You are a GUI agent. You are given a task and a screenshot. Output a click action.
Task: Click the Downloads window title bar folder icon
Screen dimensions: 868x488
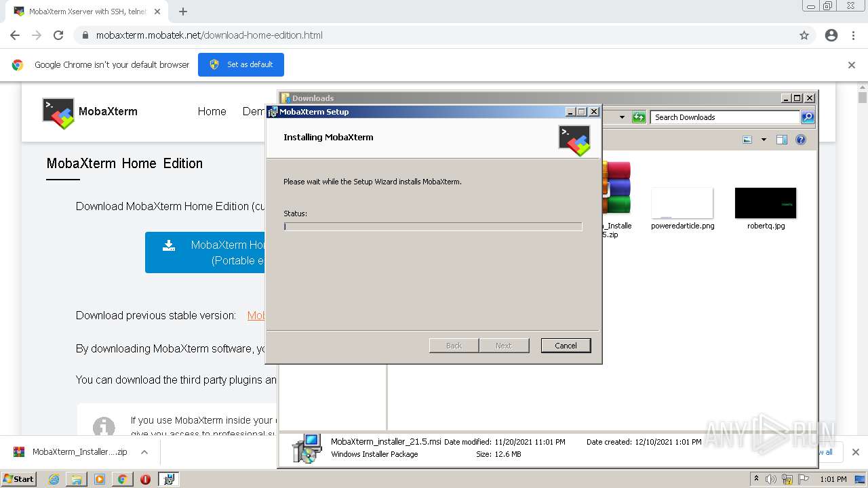[x=286, y=98]
